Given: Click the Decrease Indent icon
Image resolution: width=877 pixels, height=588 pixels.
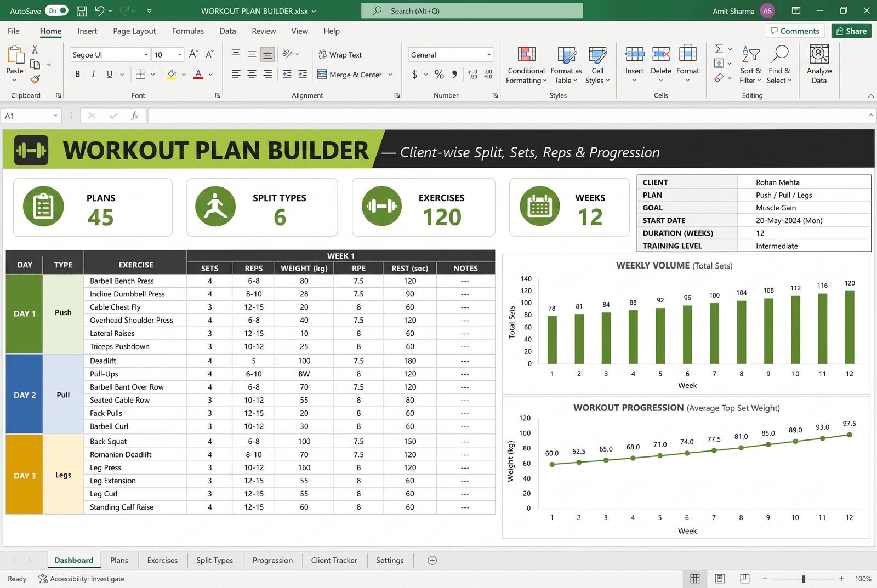Looking at the screenshot, I should [287, 74].
